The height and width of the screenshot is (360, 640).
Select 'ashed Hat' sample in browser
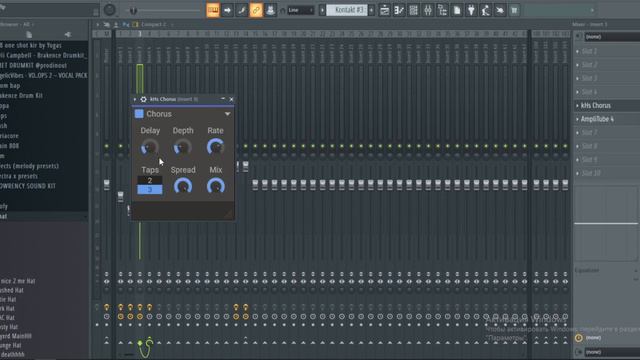(x=12, y=291)
